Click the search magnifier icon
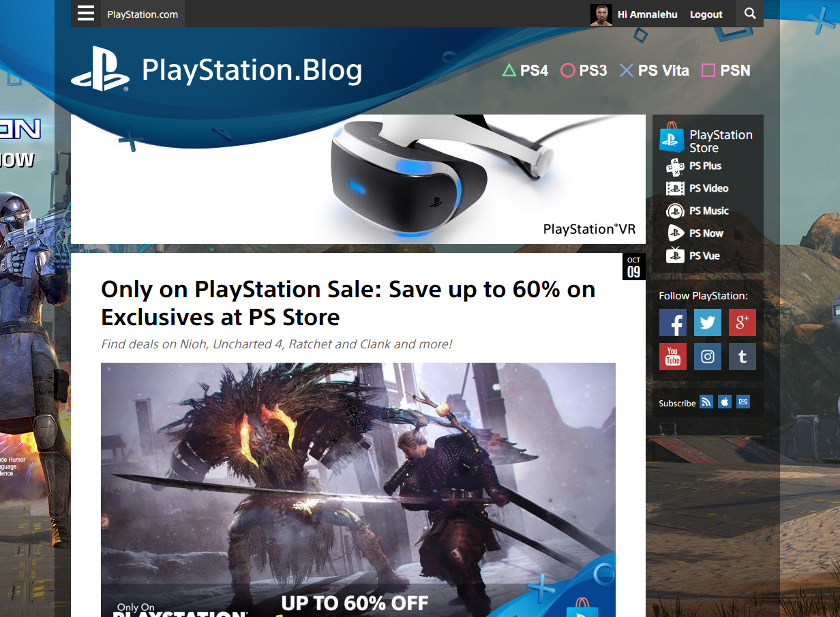840x617 pixels. coord(750,14)
